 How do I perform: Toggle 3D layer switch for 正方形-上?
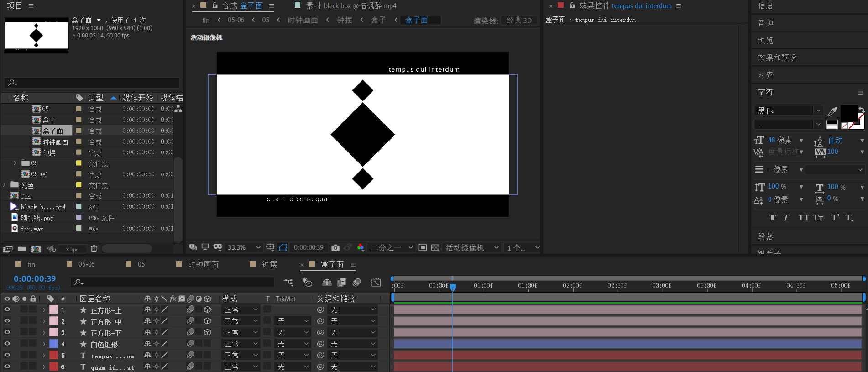(x=207, y=309)
